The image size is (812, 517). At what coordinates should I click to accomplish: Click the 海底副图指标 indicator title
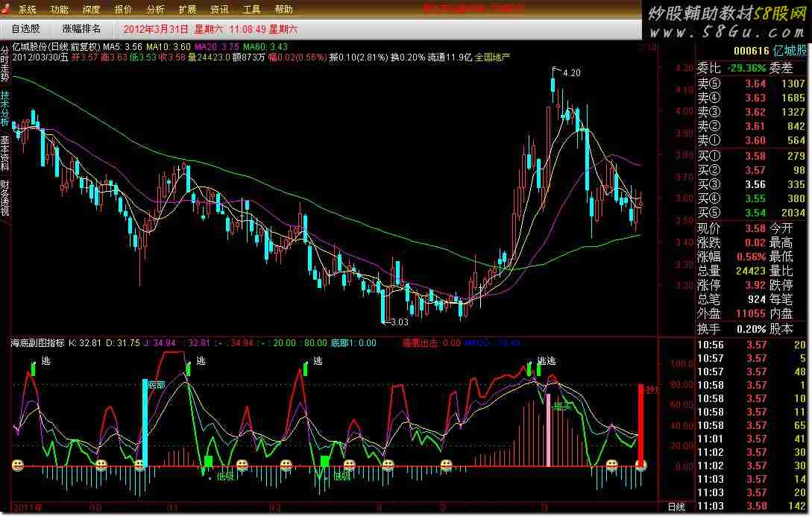38,343
